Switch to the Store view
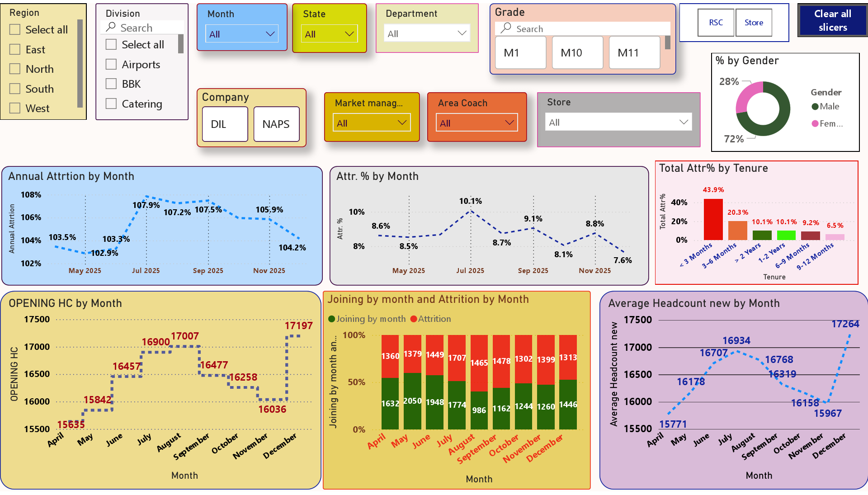Viewport: 868px width, 495px height. click(x=754, y=23)
